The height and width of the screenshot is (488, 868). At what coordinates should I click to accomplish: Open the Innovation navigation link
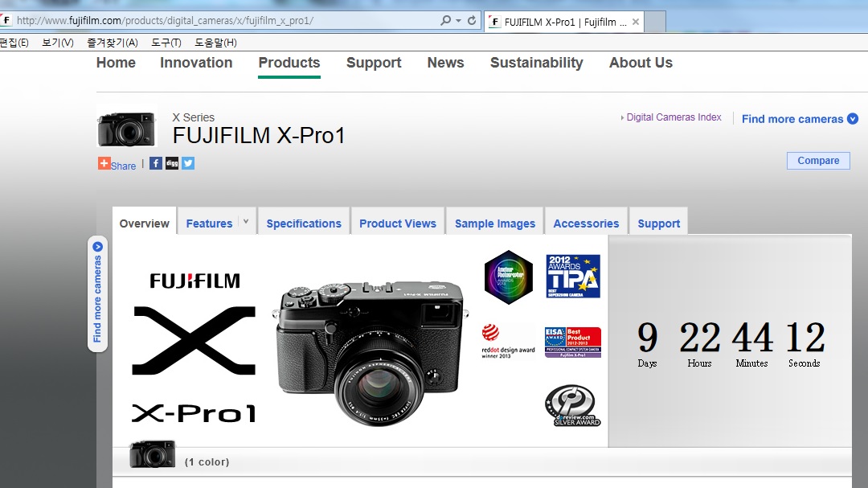(x=196, y=63)
